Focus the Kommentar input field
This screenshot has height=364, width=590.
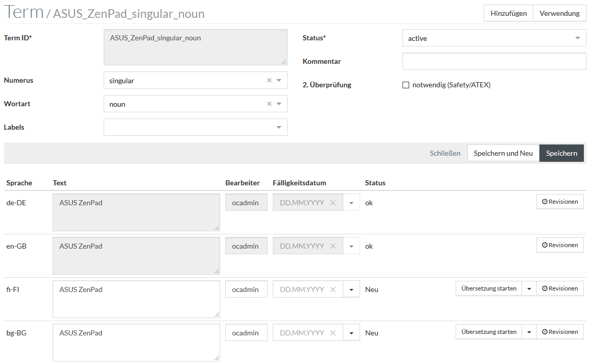494,61
